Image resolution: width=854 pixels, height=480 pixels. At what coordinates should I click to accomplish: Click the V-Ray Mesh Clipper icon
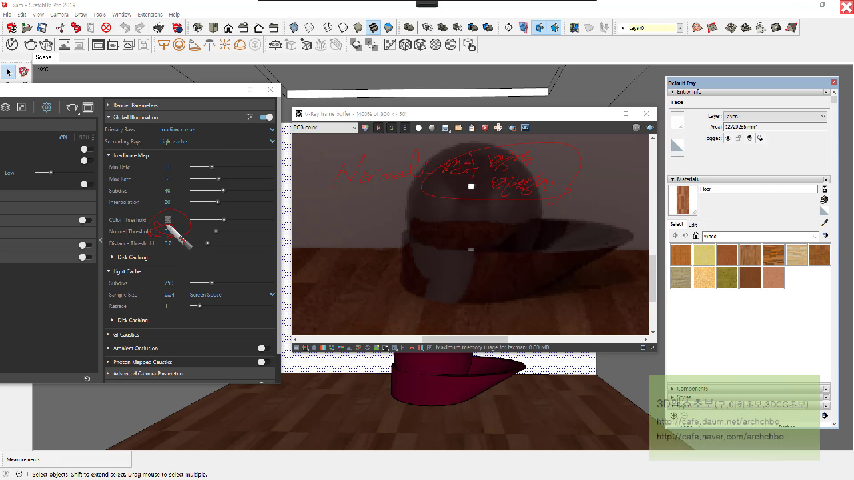336,45
